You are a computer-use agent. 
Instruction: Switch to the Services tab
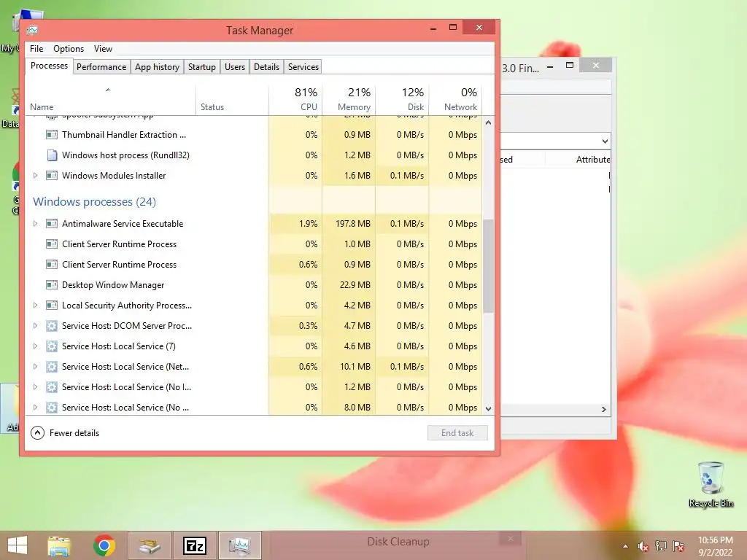coord(303,67)
